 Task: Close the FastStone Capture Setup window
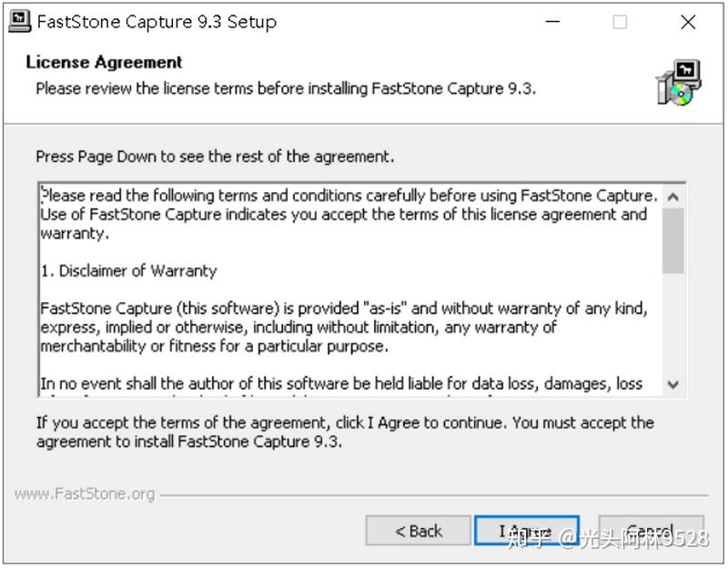(688, 22)
